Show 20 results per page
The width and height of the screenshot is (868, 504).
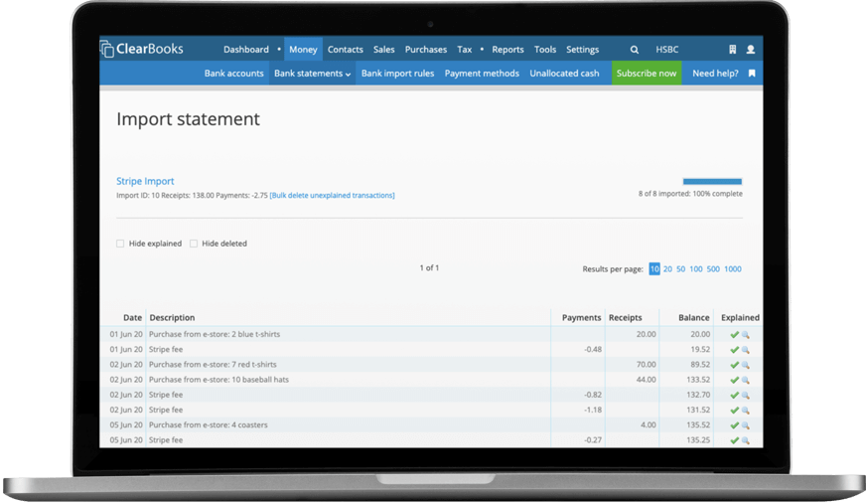click(x=667, y=268)
